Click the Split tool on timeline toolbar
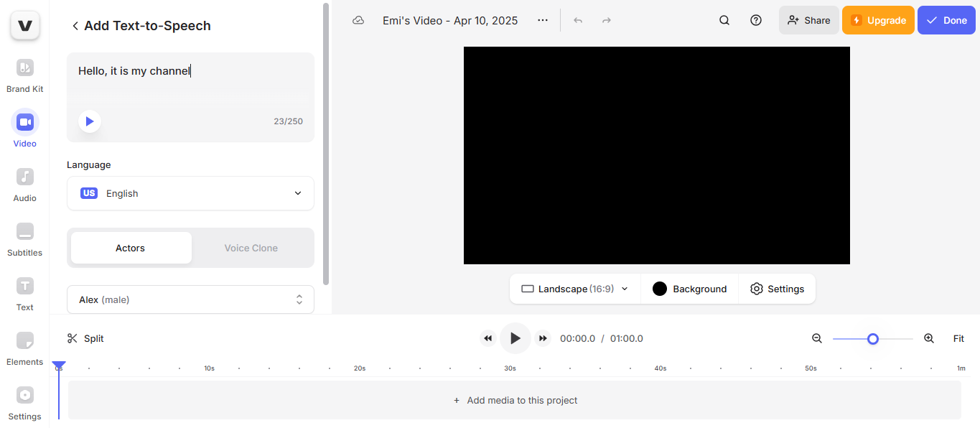Viewport: 980px width, 428px height. click(x=85, y=338)
